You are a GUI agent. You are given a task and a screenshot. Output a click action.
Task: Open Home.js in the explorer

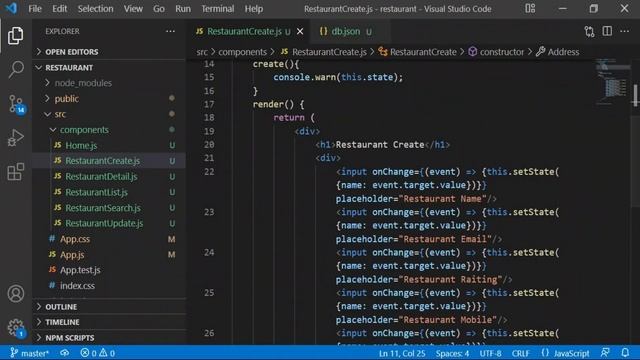[109, 145]
